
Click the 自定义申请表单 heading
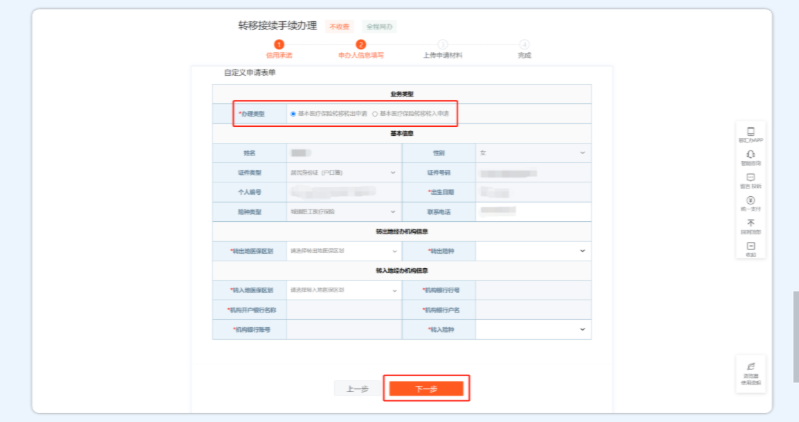(x=250, y=73)
